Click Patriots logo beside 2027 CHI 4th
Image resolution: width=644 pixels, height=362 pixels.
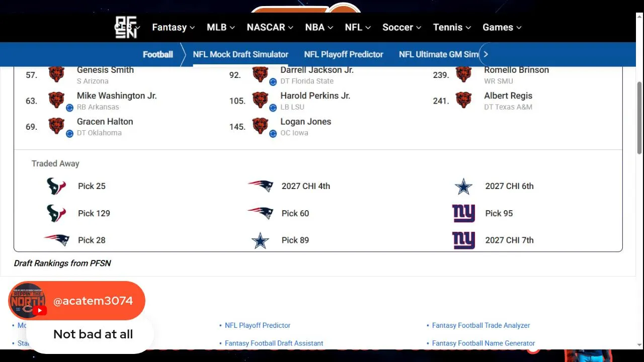(x=260, y=186)
